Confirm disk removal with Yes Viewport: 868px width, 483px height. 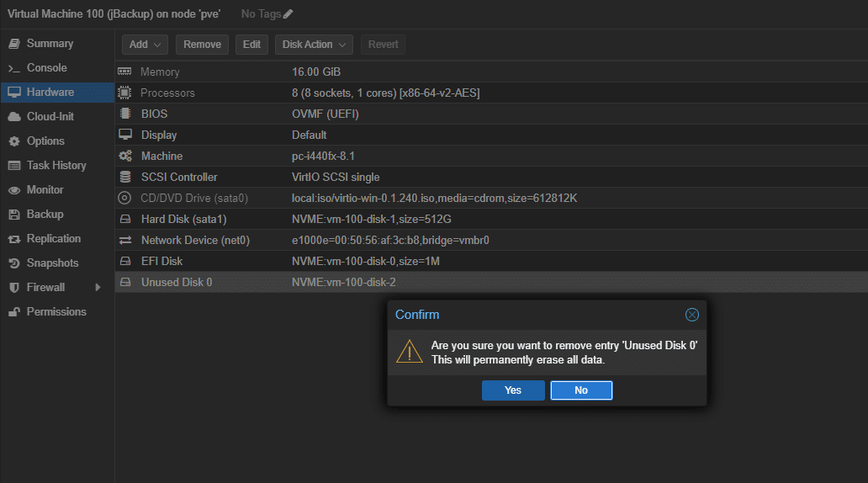click(513, 390)
